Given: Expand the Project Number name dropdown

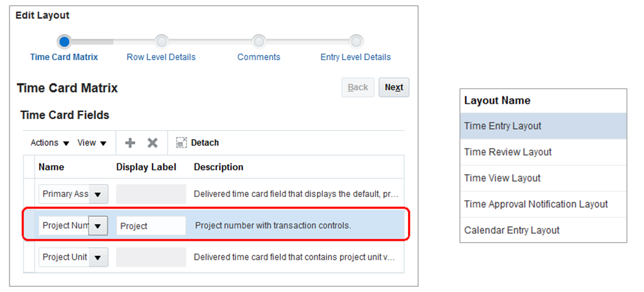Looking at the screenshot, I should pos(98,225).
